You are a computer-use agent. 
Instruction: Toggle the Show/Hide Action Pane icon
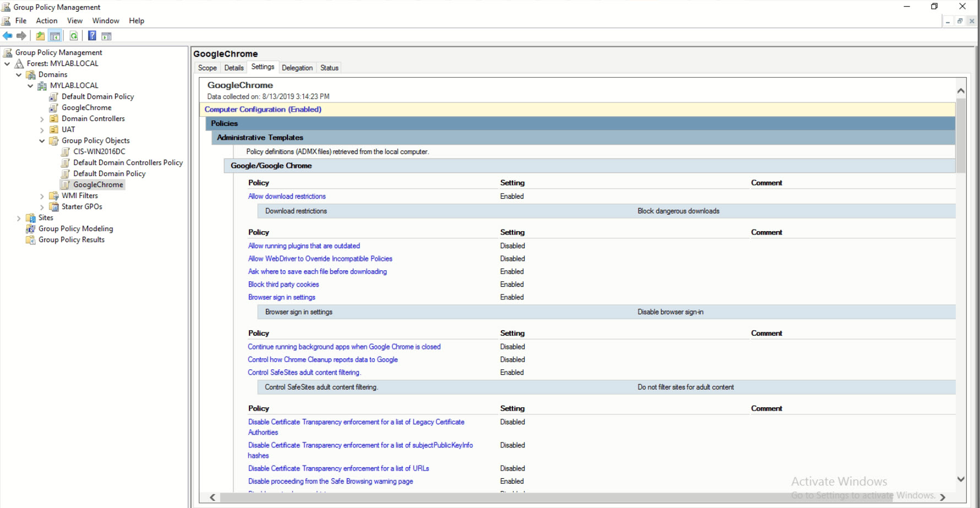click(106, 36)
